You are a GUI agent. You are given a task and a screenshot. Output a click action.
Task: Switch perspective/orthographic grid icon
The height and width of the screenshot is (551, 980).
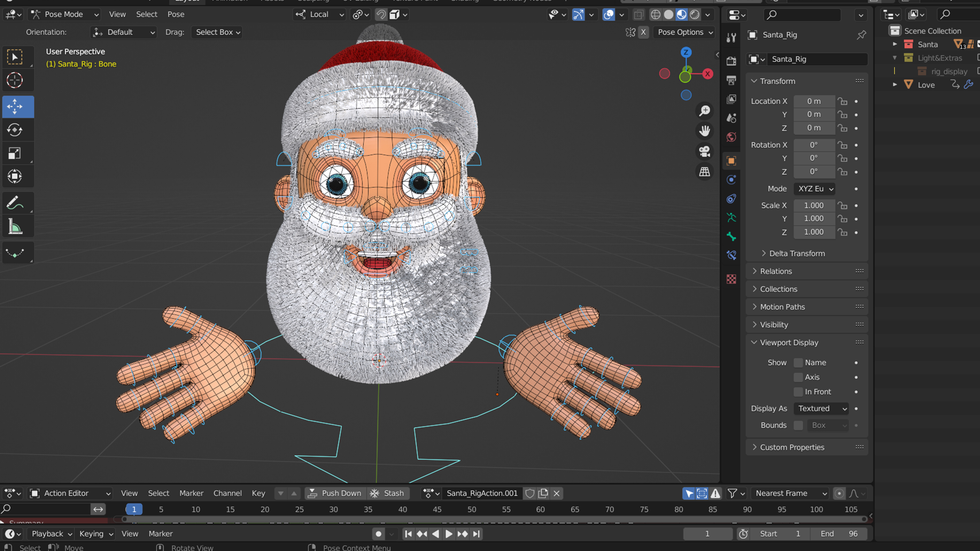(x=705, y=172)
